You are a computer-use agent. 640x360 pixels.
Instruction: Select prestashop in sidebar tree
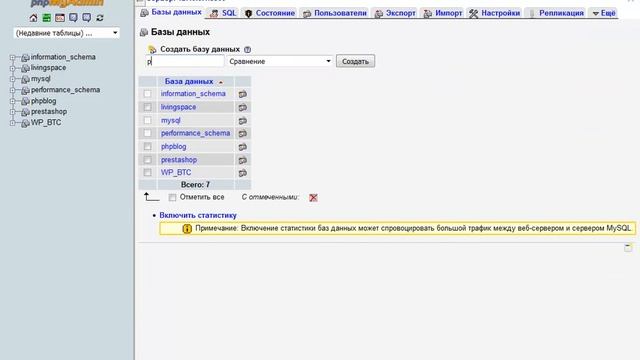tap(49, 111)
